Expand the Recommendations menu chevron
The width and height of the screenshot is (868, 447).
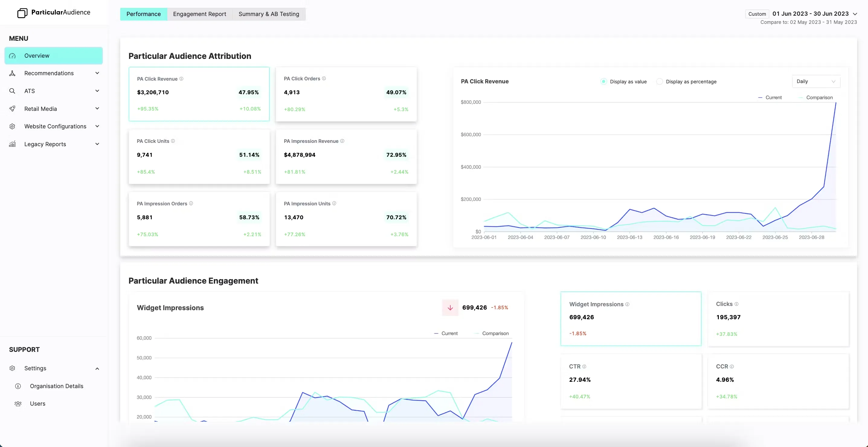tap(97, 73)
